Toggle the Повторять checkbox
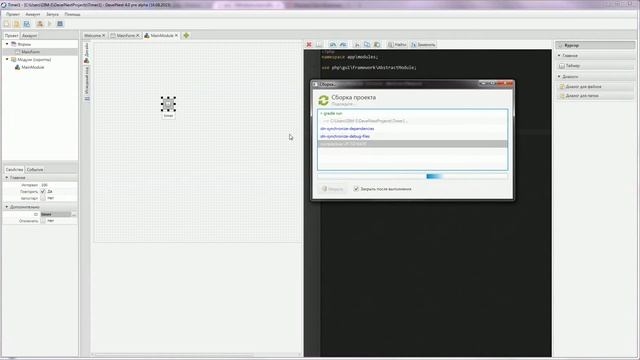Viewport: 640px width, 360px height. pos(43,191)
